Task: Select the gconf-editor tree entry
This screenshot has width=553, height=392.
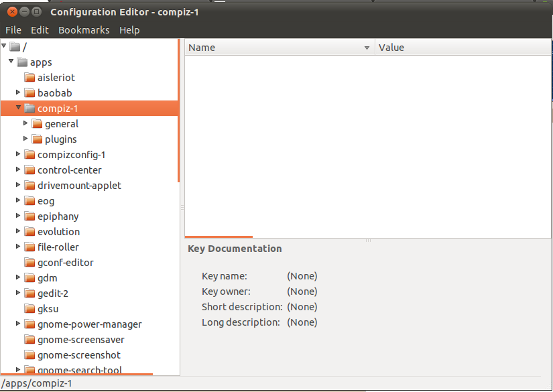Action: (x=66, y=263)
